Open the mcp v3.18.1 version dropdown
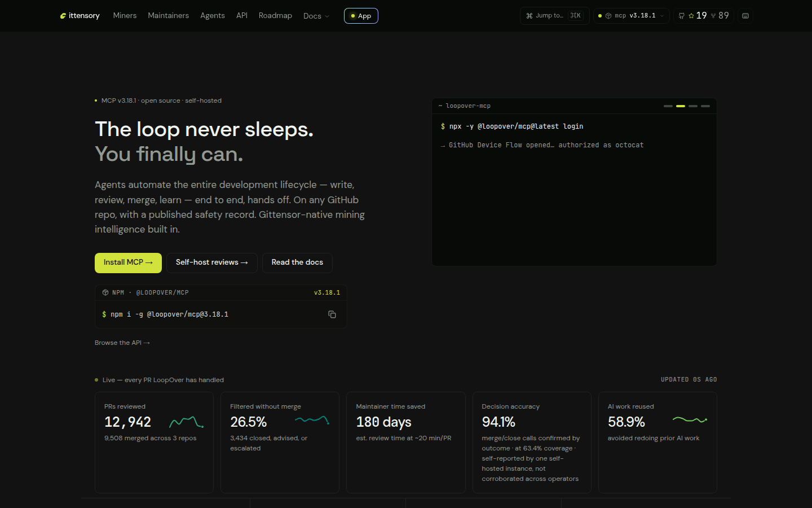The height and width of the screenshot is (508, 812). point(632,16)
